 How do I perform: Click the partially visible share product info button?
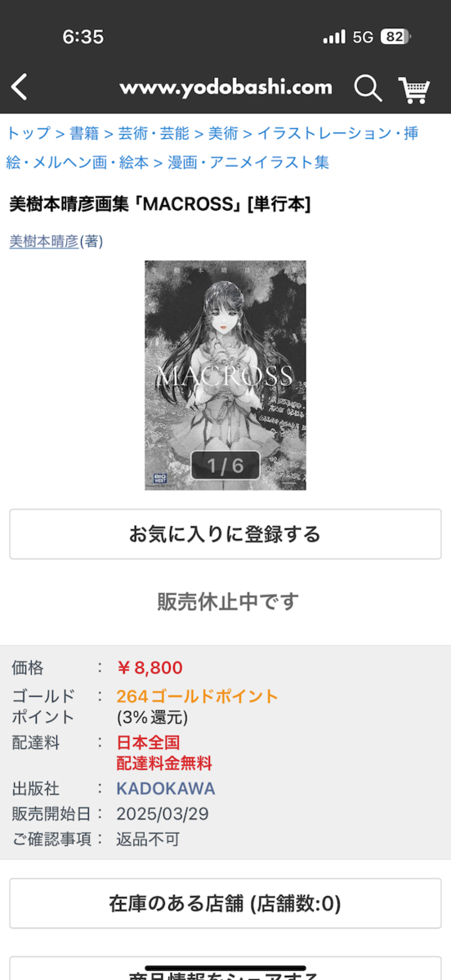[225, 969]
